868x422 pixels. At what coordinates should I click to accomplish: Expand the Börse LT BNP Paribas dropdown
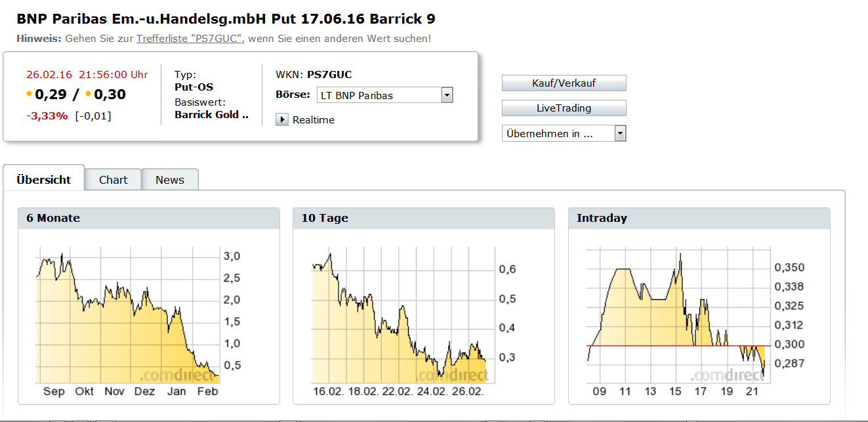(x=384, y=95)
